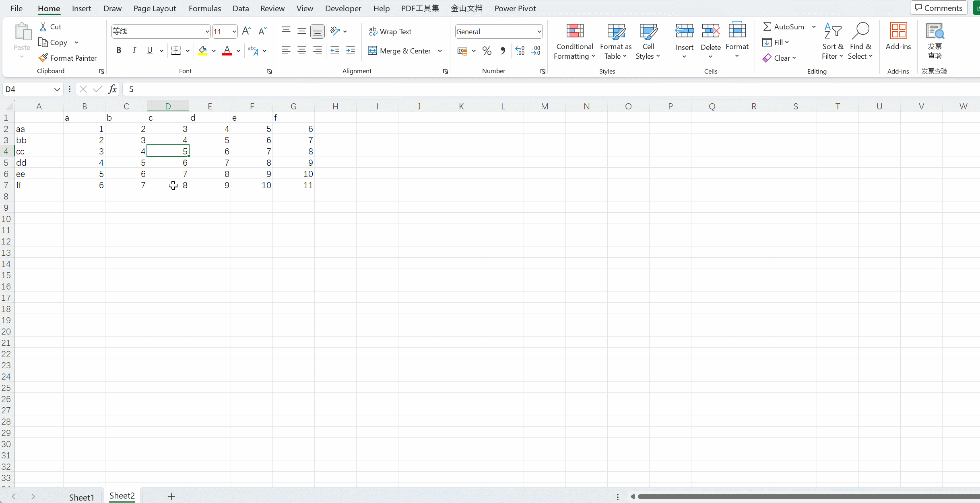
Task: Switch to the Sheet1 worksheet tab
Action: (x=81, y=497)
